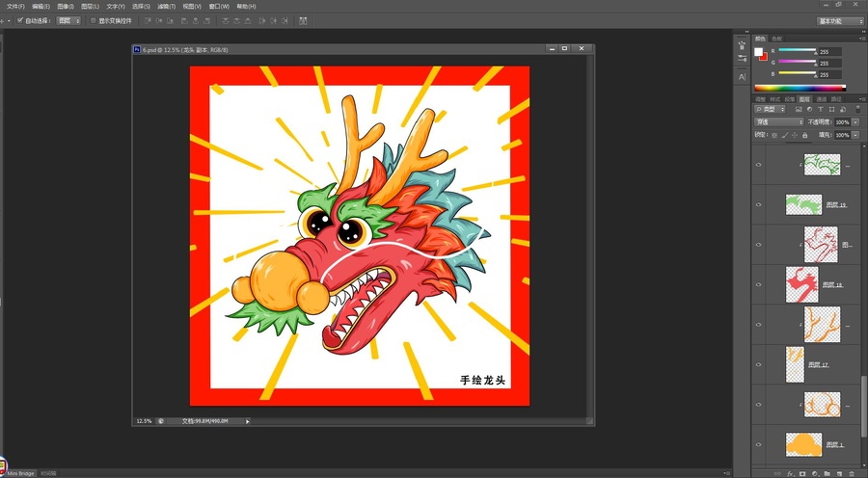Open the brush settings panel icon
868x478 pixels.
point(743,59)
